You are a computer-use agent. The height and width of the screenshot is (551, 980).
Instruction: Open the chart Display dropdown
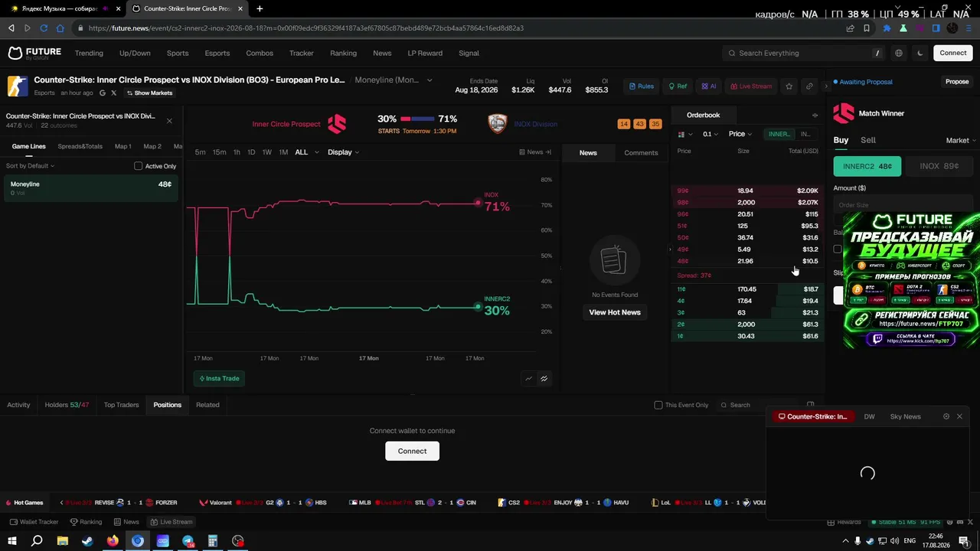click(343, 152)
